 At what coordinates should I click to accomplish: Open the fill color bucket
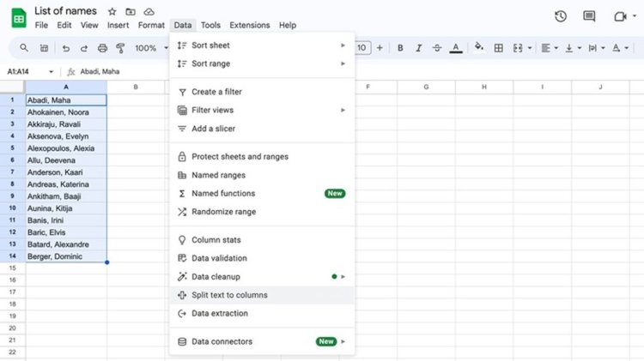(478, 47)
